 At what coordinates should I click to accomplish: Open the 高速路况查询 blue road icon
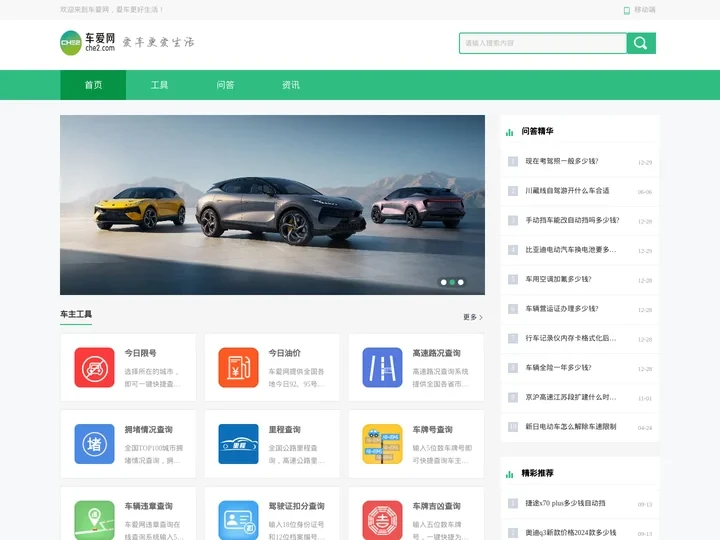coord(382,367)
